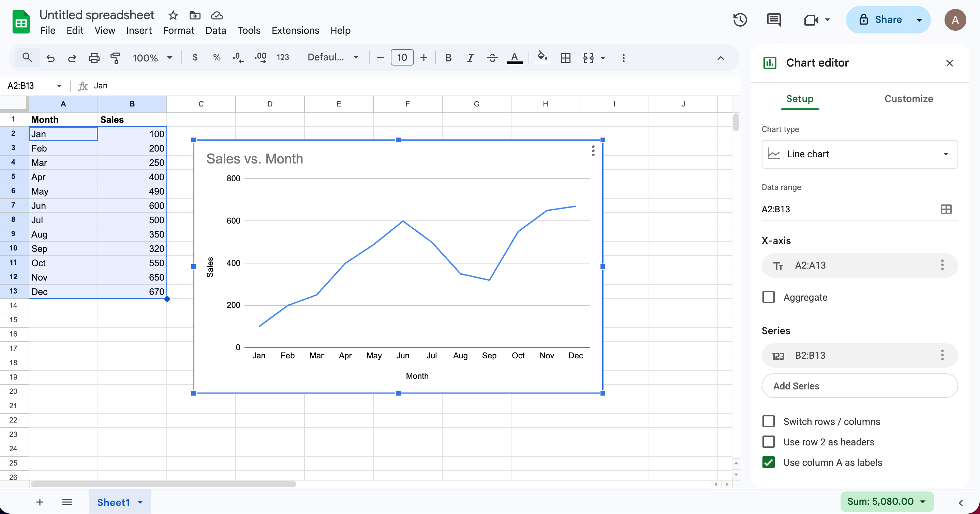
Task: Open toolbar overflow three-dot menu
Action: (623, 57)
